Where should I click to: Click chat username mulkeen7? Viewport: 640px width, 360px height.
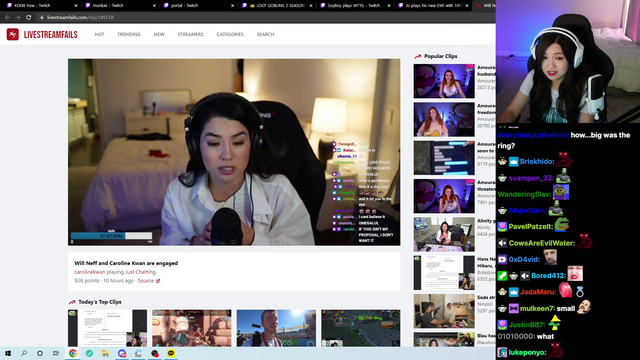(x=538, y=309)
